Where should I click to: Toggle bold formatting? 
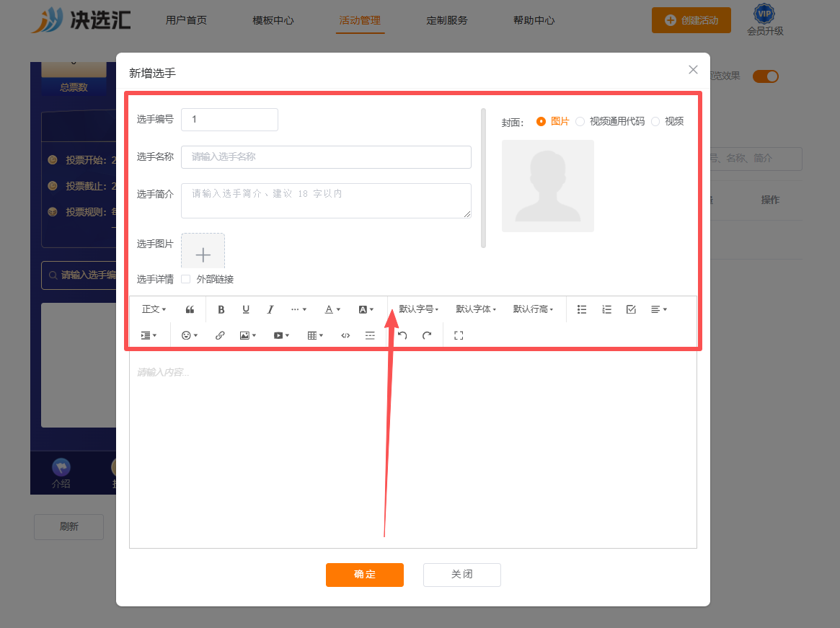point(221,309)
